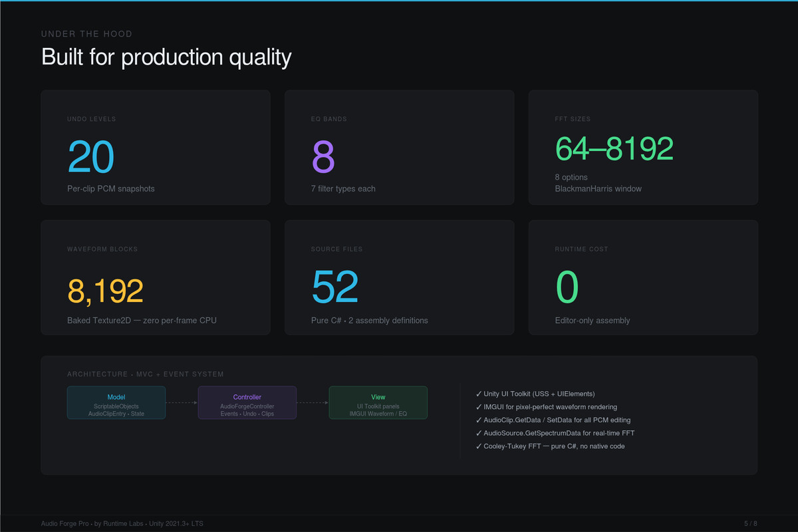798x532 pixels.
Task: Click the View architecture box
Action: click(x=378, y=403)
